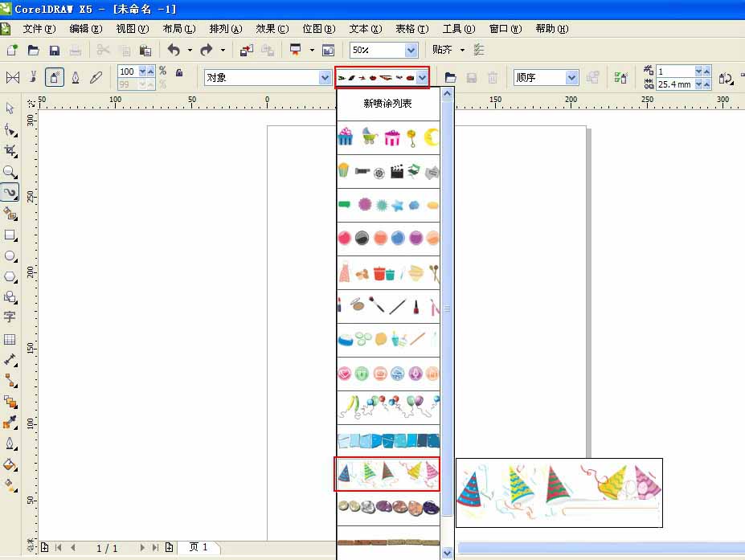Select the Shape edit tool
The height and width of the screenshot is (560, 745).
10,129
